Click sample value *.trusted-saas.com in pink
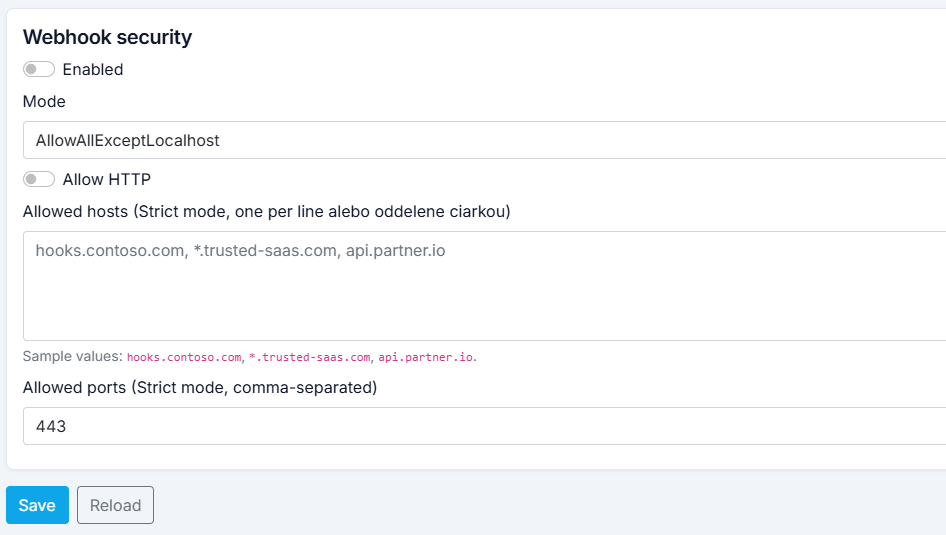 point(310,357)
